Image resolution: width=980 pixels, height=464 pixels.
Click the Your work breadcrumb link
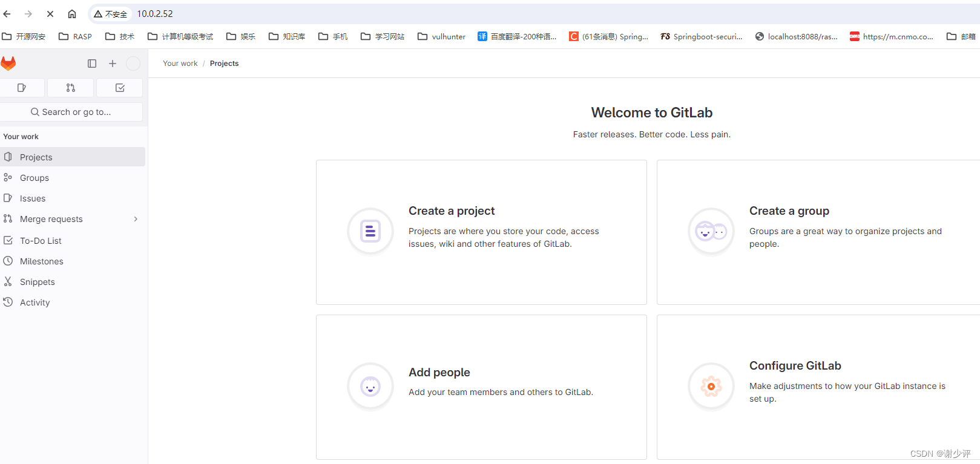pyautogui.click(x=180, y=64)
